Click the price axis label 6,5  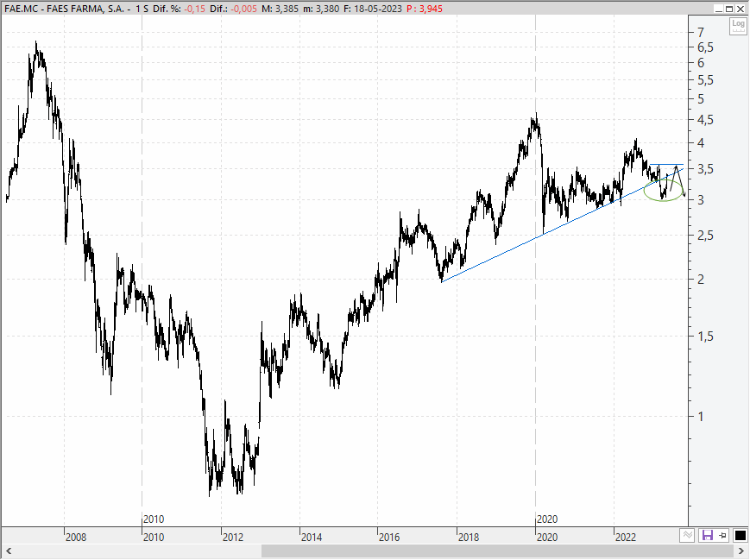click(705, 47)
